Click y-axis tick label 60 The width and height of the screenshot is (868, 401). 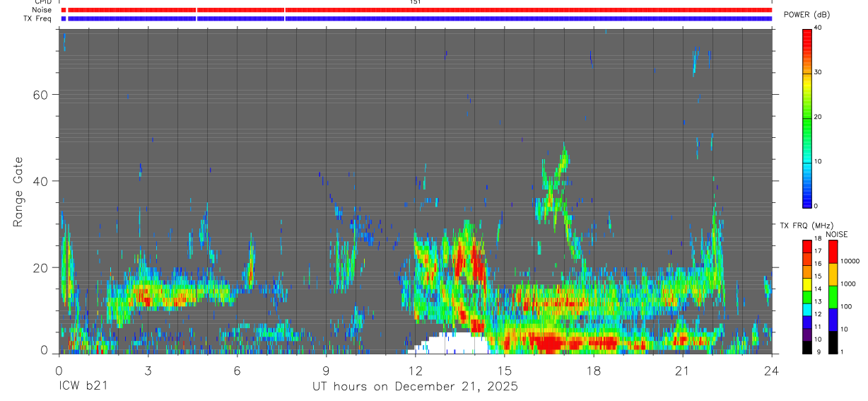click(x=40, y=95)
